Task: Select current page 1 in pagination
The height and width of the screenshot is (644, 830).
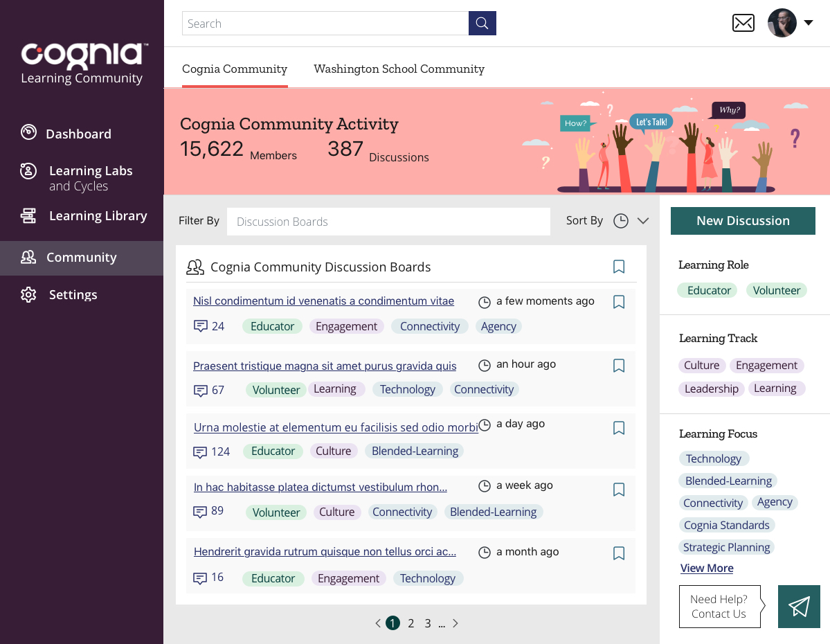Action: [393, 623]
